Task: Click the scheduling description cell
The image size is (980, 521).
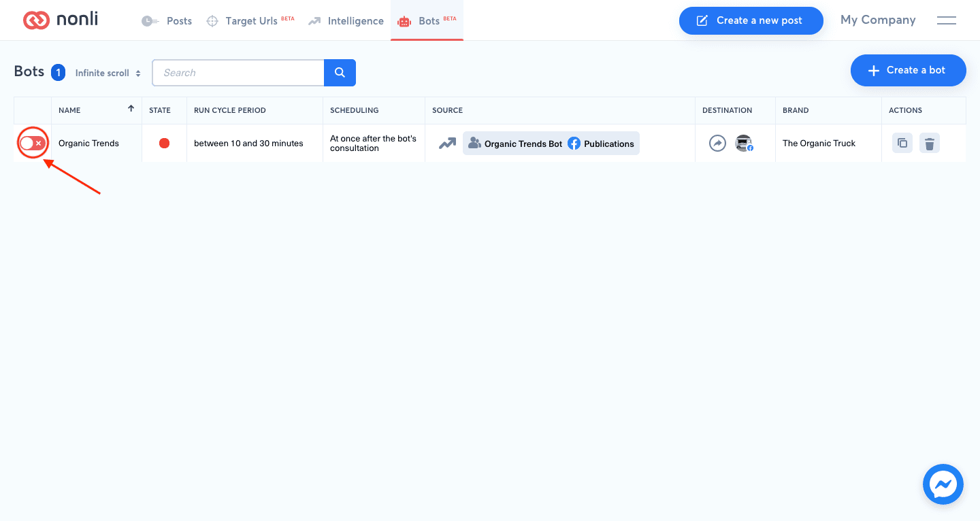Action: [373, 143]
